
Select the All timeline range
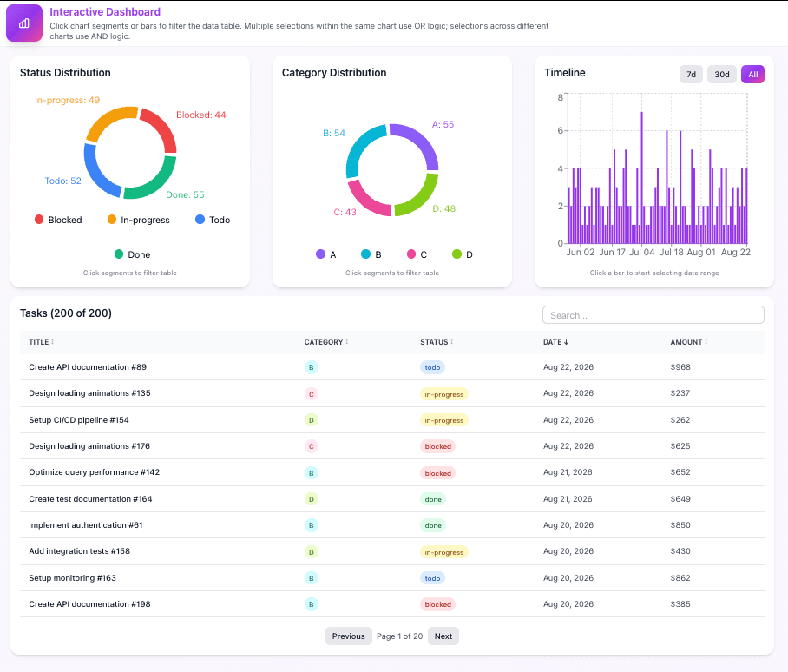pyautogui.click(x=752, y=75)
